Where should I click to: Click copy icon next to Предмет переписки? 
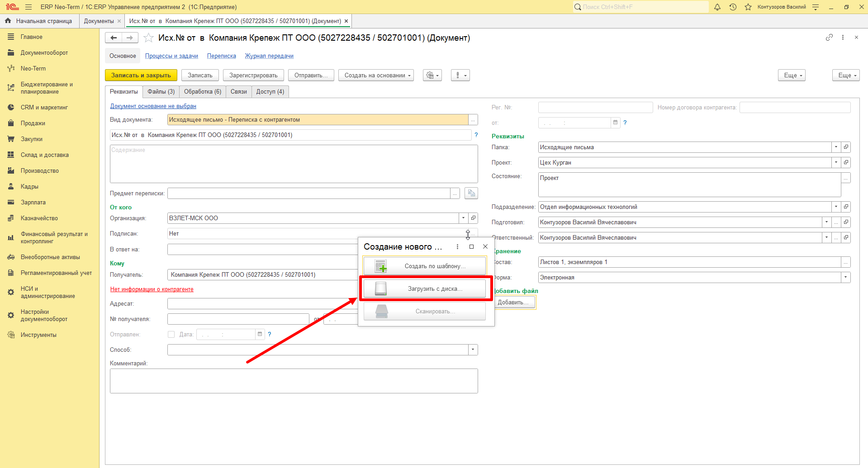tap(471, 194)
